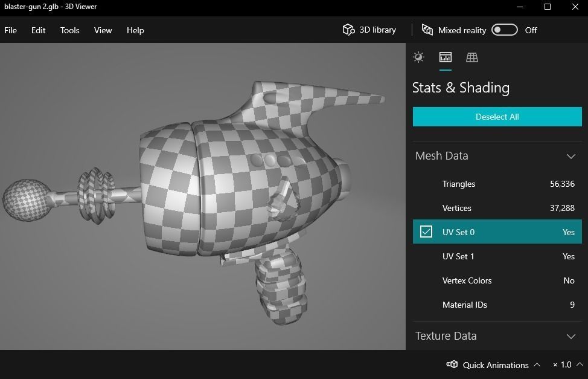588x379 pixels.
Task: Click the 3D library cube icon
Action: [x=348, y=30]
